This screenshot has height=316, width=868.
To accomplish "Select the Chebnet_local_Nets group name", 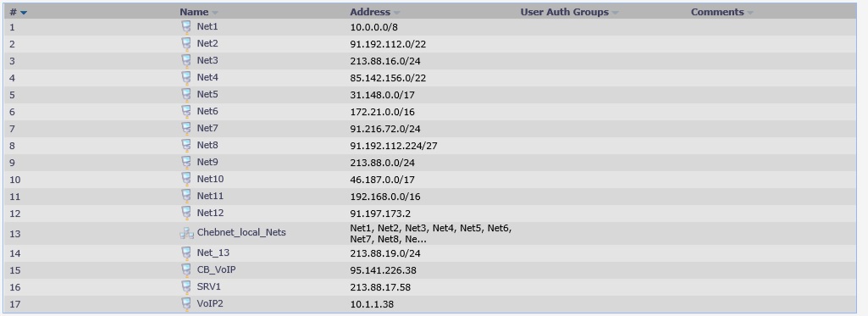I will pos(241,232).
